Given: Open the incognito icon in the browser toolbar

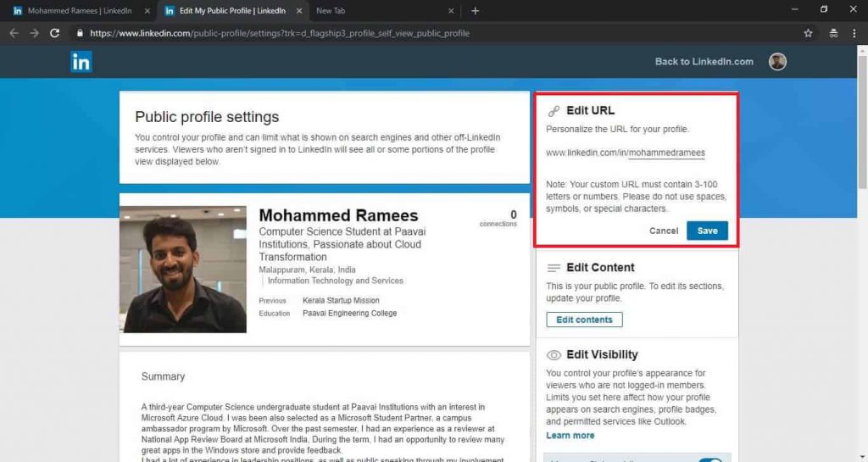Looking at the screenshot, I should point(833,33).
